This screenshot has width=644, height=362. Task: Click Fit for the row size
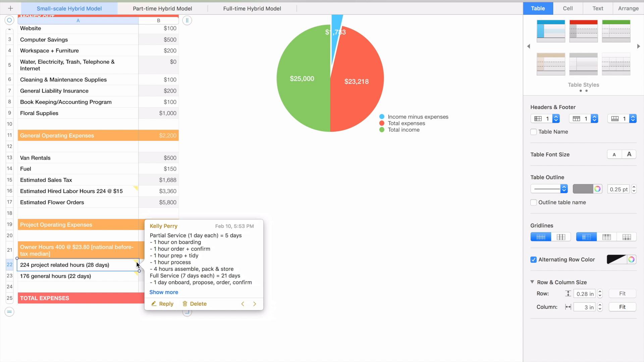(623, 293)
